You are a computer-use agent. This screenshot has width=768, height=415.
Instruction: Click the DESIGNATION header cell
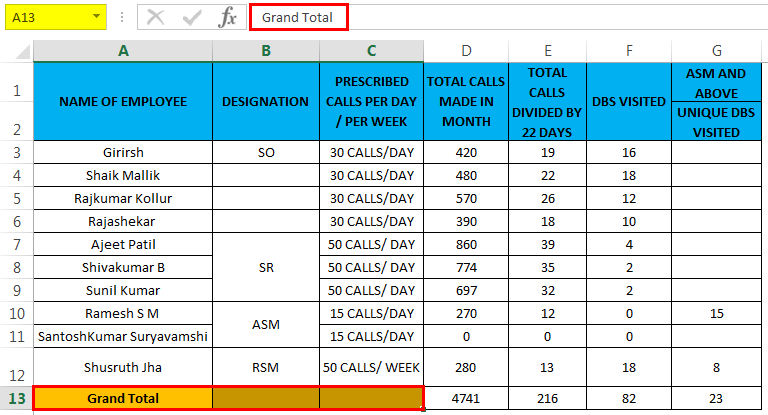pyautogui.click(x=265, y=102)
